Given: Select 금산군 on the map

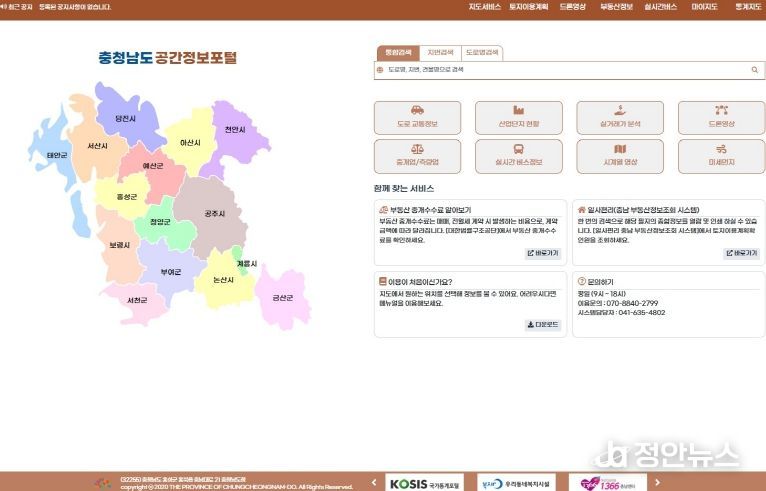Looking at the screenshot, I should [282, 298].
